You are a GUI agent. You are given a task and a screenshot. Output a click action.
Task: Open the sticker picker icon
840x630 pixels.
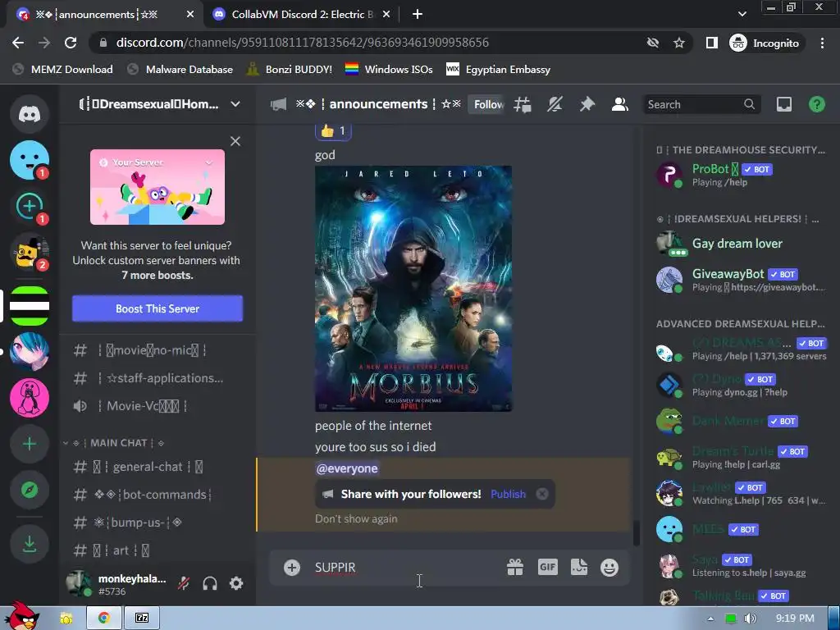coord(579,568)
